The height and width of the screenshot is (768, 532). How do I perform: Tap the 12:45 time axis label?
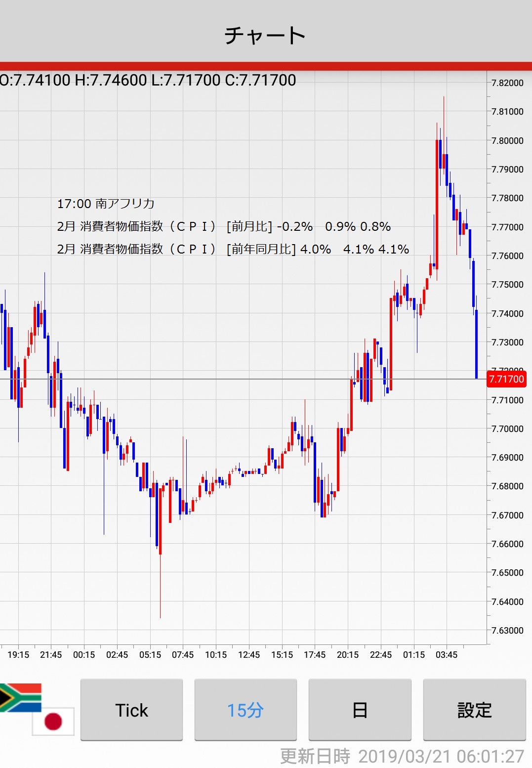click(x=249, y=654)
